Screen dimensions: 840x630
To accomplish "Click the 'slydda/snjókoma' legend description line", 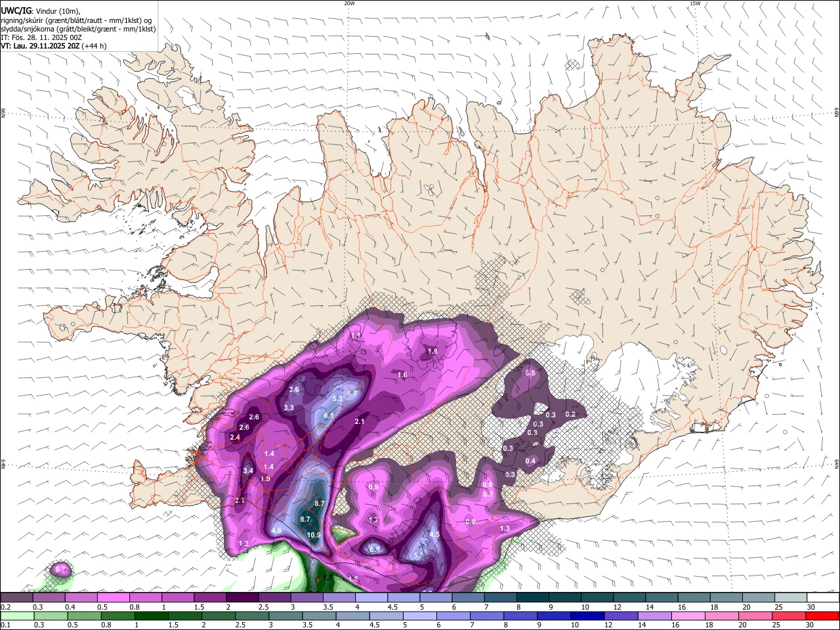I will point(79,29).
